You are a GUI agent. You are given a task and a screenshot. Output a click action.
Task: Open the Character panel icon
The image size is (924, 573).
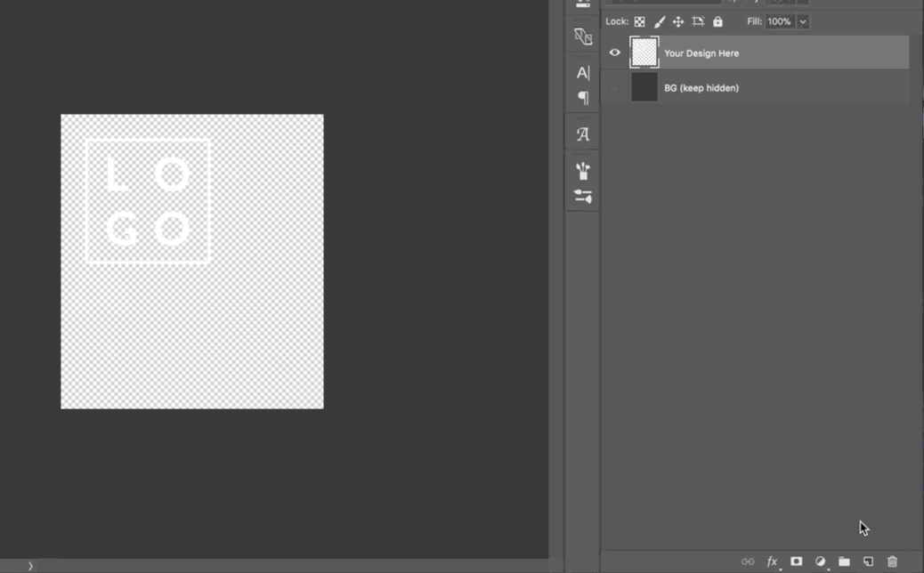[583, 72]
